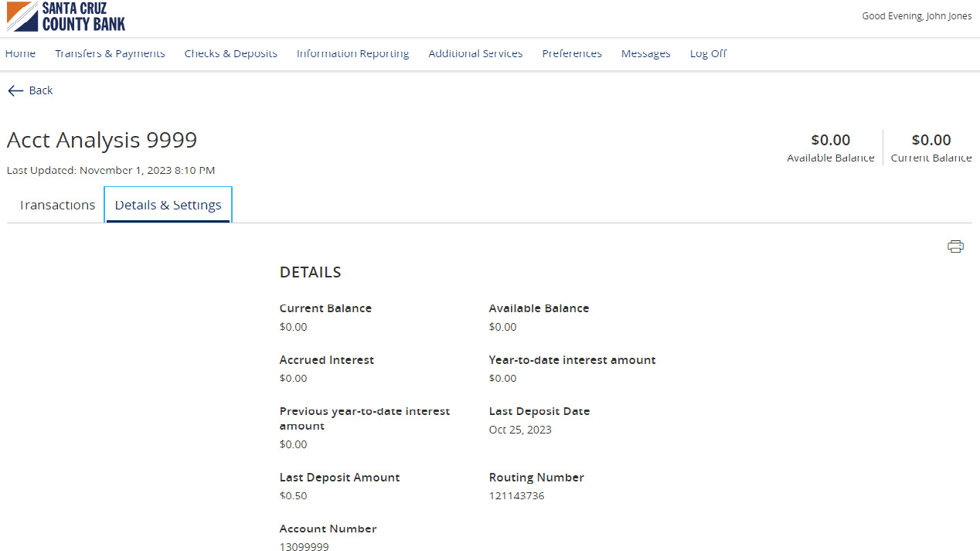Open the Transfers & Payments menu

tap(109, 53)
